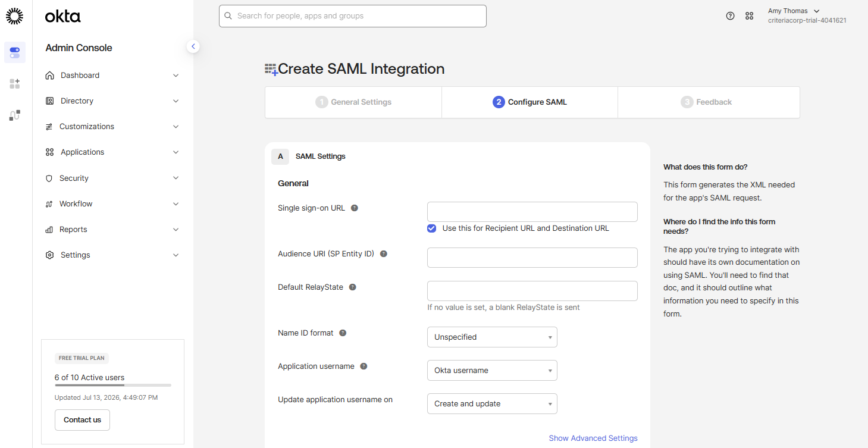Click the help icon next to Single sign-on URL
The height and width of the screenshot is (448, 868).
[355, 208]
